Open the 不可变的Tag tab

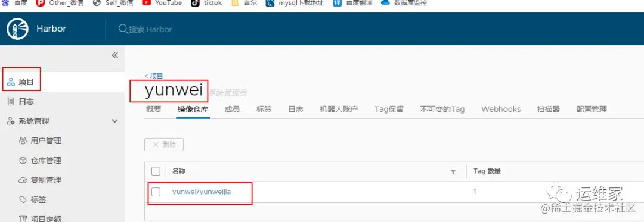pyautogui.click(x=442, y=110)
